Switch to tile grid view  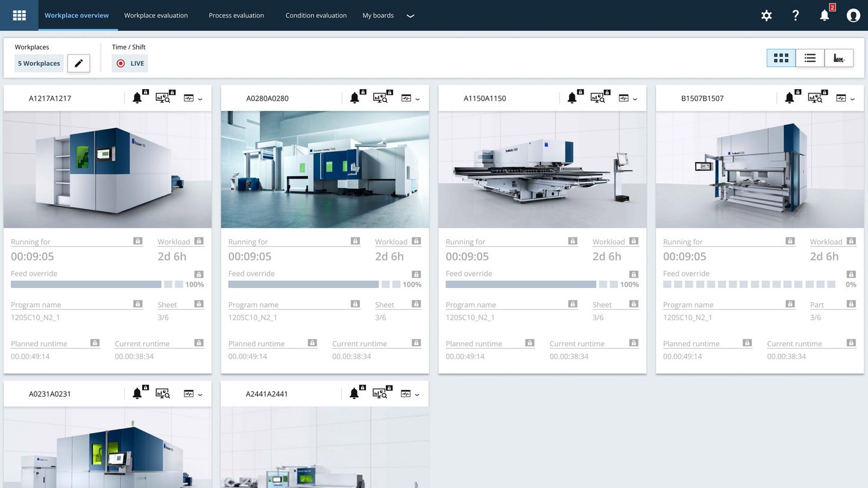click(781, 58)
